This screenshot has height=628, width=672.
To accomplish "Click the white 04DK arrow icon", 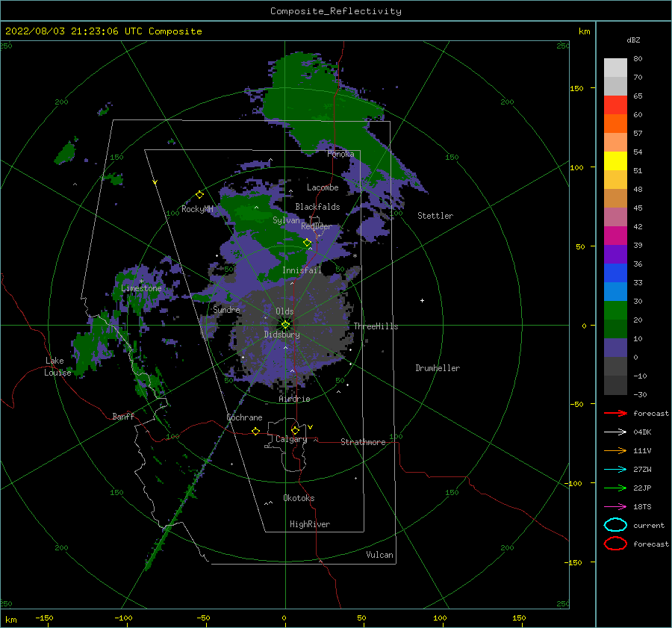I will (x=615, y=432).
